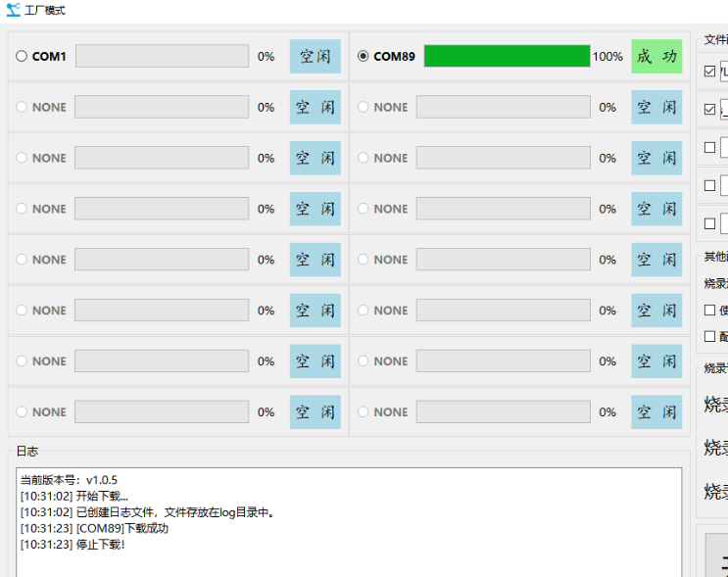Uncheck the second file checkbox in right panel
The height and width of the screenshot is (577, 728).
710,110
